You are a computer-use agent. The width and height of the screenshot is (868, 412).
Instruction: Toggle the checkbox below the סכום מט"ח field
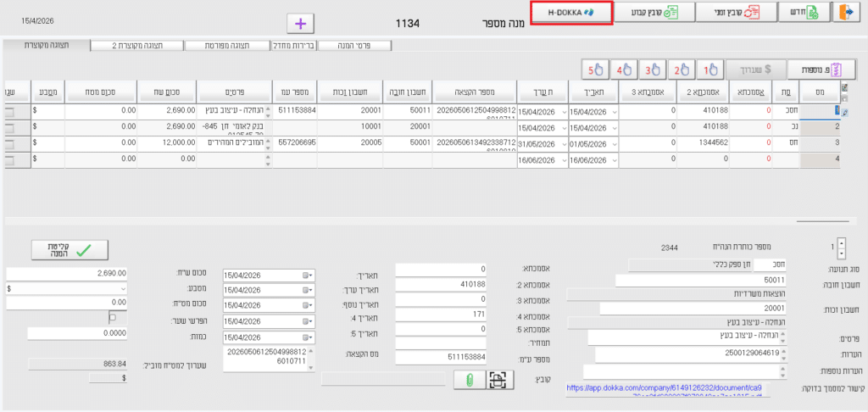tap(113, 318)
